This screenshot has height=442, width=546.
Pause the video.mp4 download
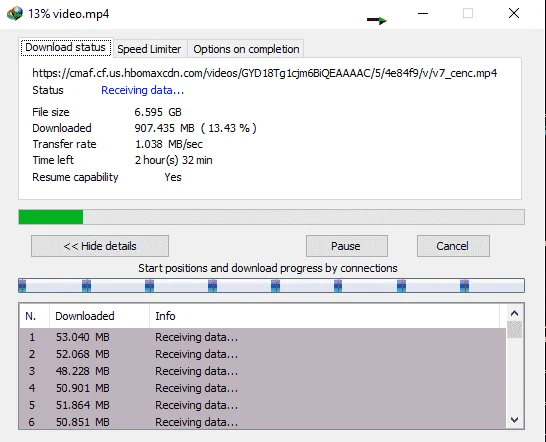pyautogui.click(x=347, y=246)
